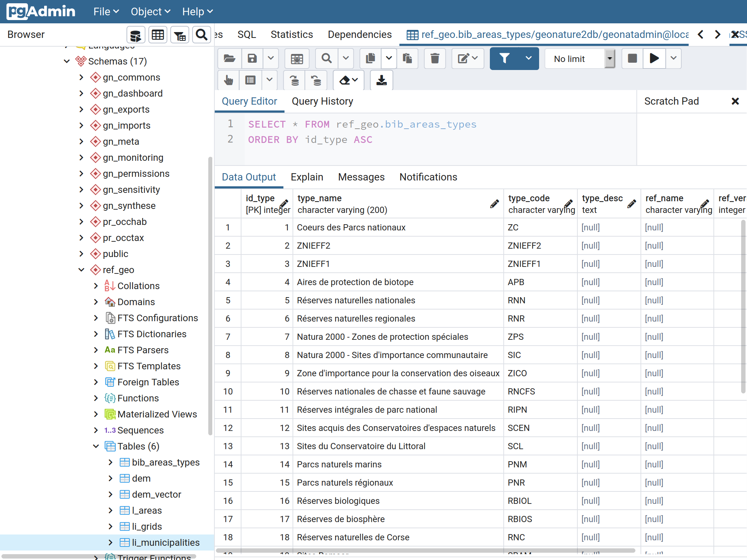Click the 'Parcs naturels marins' cell
The height and width of the screenshot is (560, 747).
(398, 464)
